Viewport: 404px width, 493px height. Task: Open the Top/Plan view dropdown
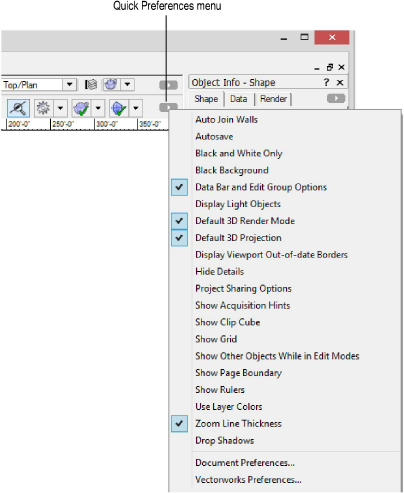[x=69, y=85]
